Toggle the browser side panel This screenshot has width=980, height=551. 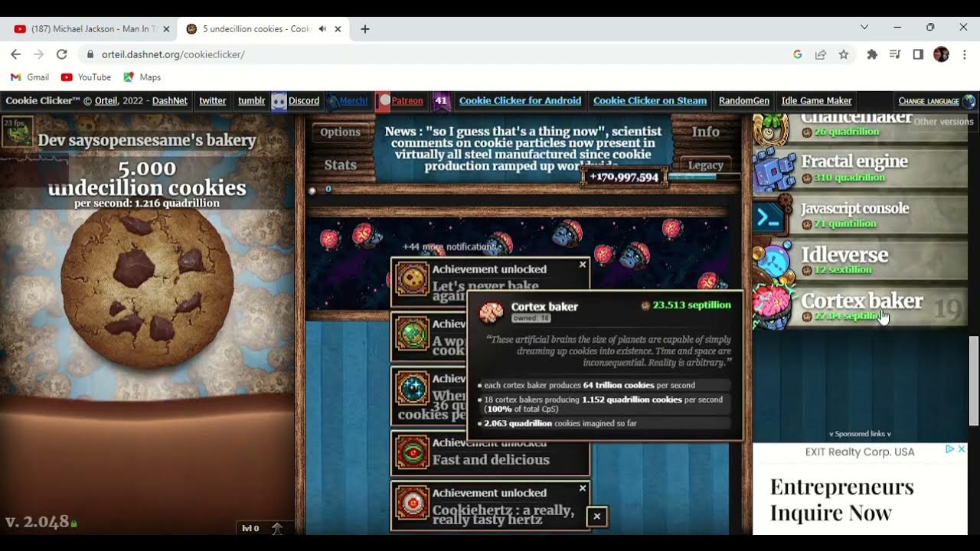pyautogui.click(x=918, y=54)
